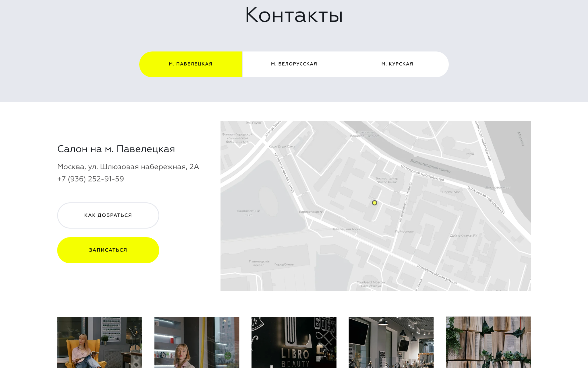Open salon interior photo with hanging lamps

391,342
